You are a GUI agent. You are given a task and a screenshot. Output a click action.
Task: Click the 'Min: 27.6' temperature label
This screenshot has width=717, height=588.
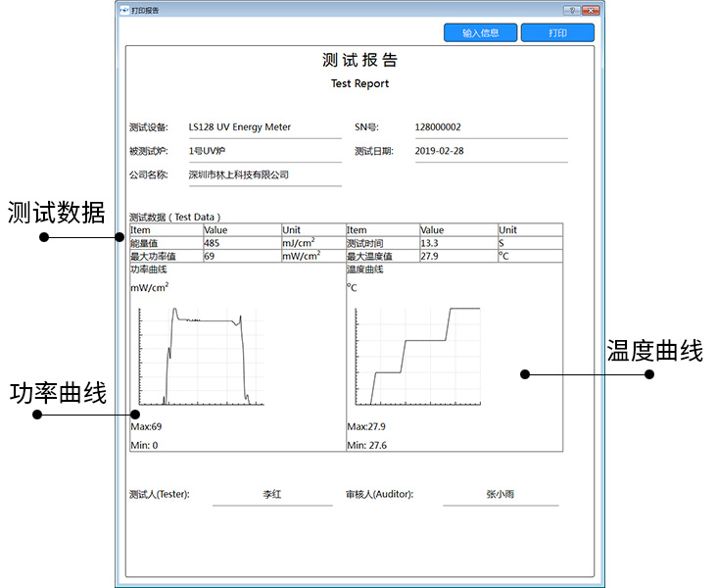pos(366,445)
